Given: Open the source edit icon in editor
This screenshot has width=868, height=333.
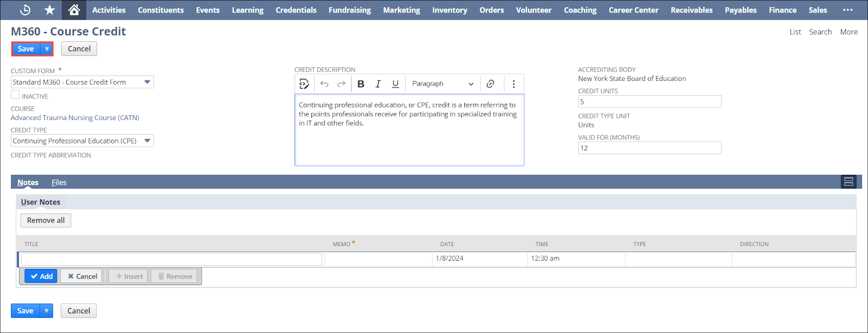Looking at the screenshot, I should [x=304, y=84].
